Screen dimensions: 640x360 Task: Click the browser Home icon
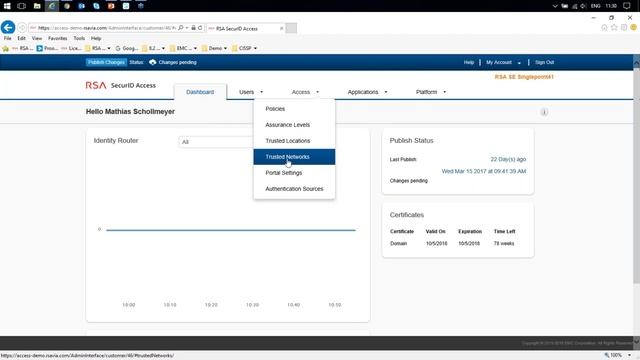pos(604,27)
